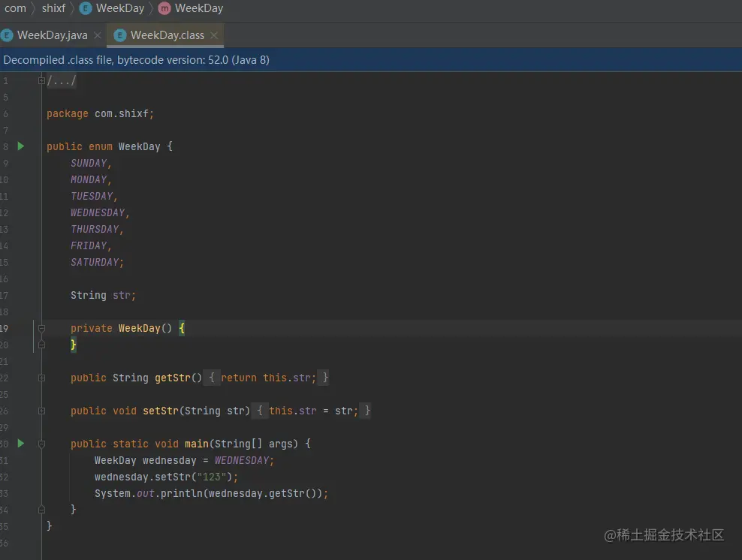Click the folded '/.../' comment placeholder
This screenshot has height=560, width=742.
tap(62, 81)
